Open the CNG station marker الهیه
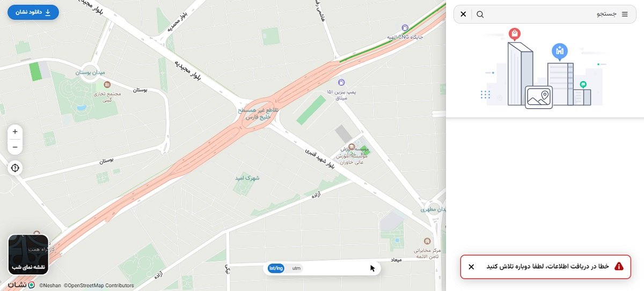This screenshot has width=644, height=291. pyautogui.click(x=406, y=27)
